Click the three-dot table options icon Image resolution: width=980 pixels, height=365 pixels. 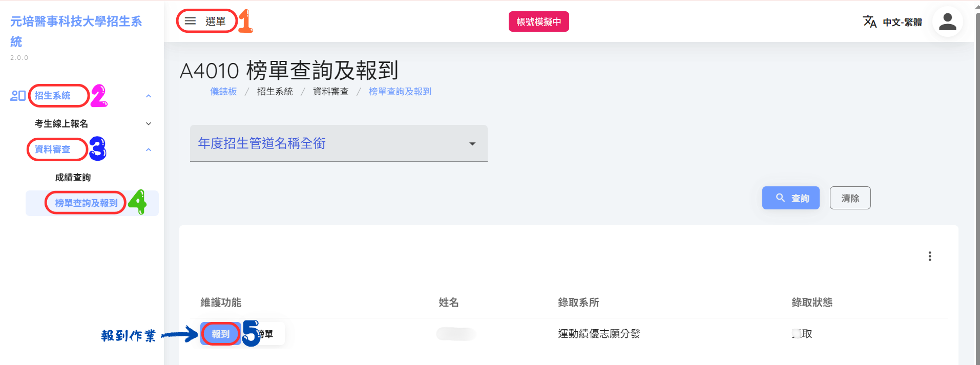[x=929, y=256]
